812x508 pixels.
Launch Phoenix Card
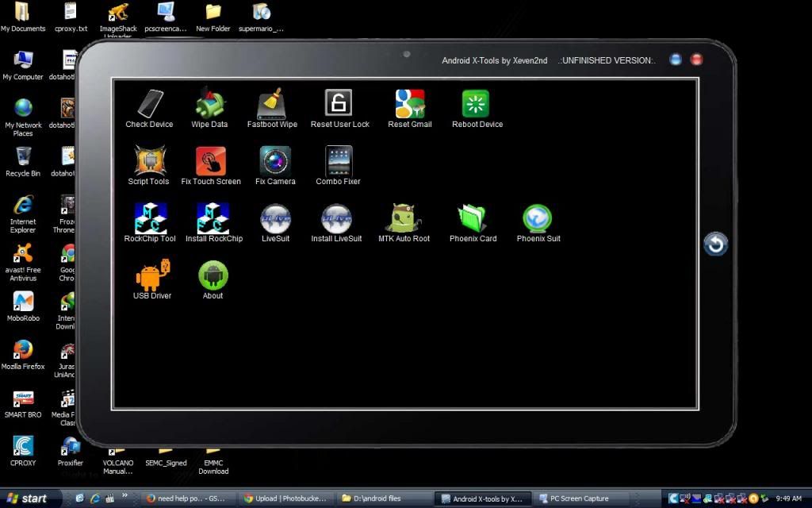pos(473,219)
